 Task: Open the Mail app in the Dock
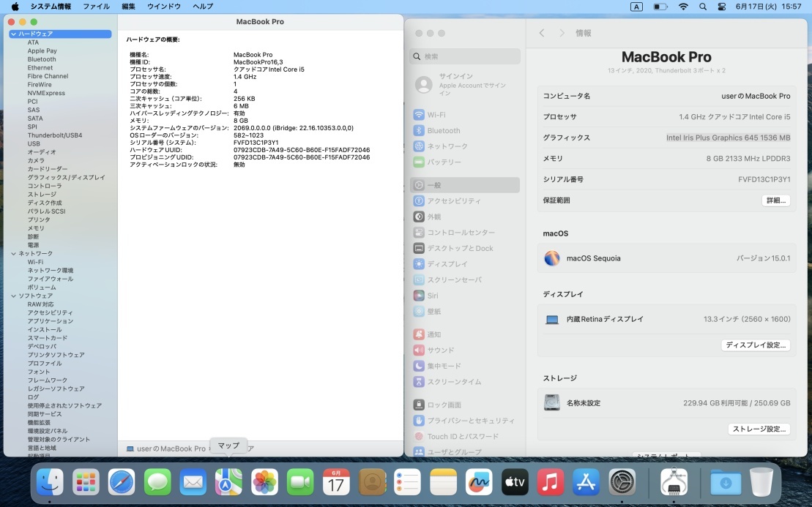[193, 482]
